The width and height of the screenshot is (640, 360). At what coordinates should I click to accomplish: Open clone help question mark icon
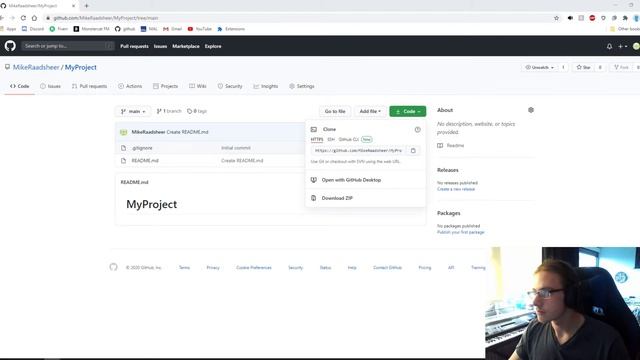[x=417, y=129]
